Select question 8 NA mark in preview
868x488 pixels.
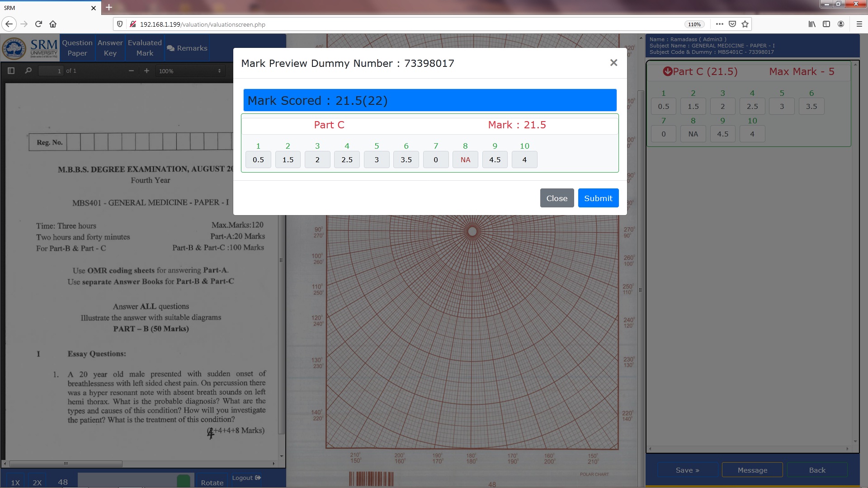tap(465, 160)
